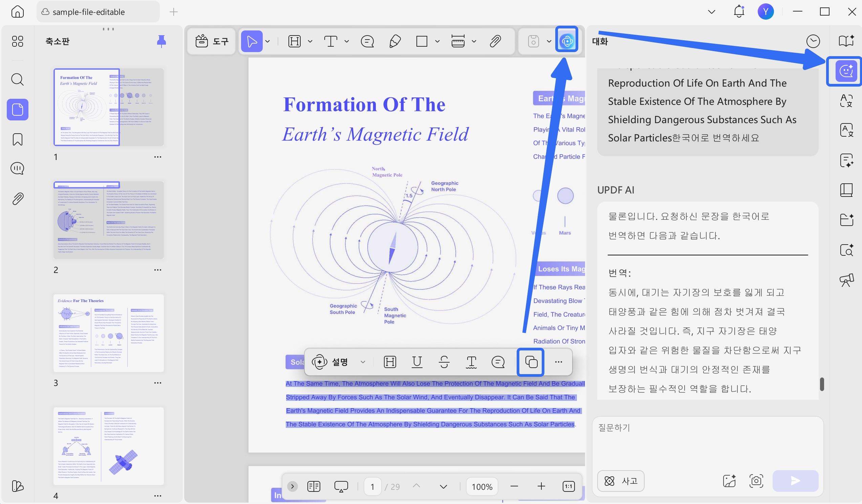Zoom in with the plus button
This screenshot has height=504, width=862.
[x=541, y=486]
